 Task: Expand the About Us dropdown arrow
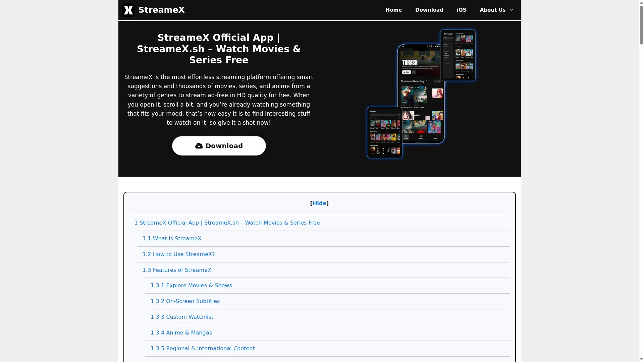pyautogui.click(x=512, y=10)
